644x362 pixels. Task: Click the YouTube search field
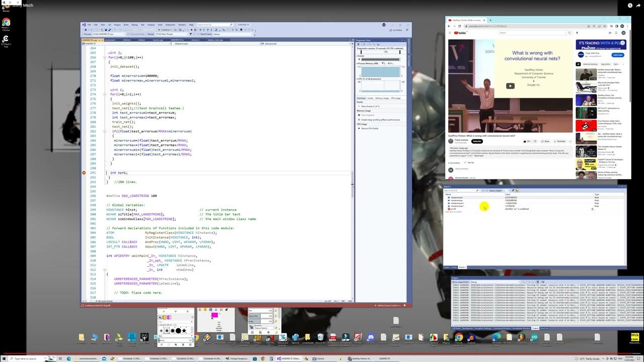pyautogui.click(x=533, y=33)
